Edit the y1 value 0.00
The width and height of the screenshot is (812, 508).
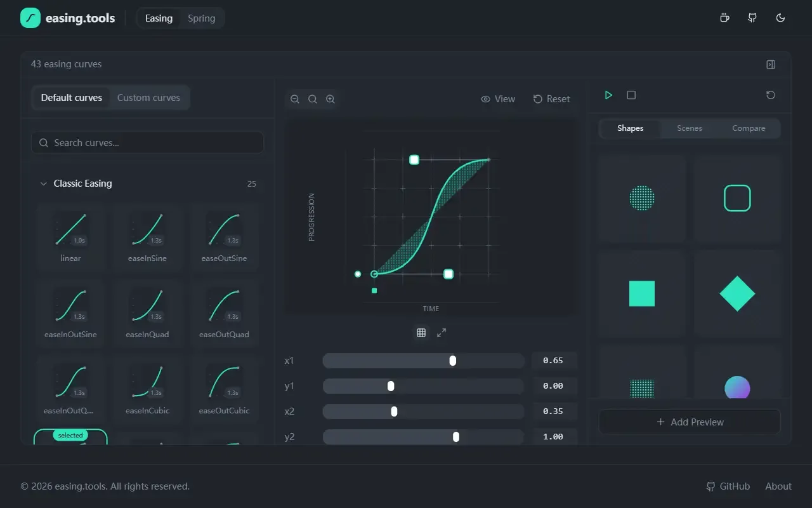[x=554, y=386]
